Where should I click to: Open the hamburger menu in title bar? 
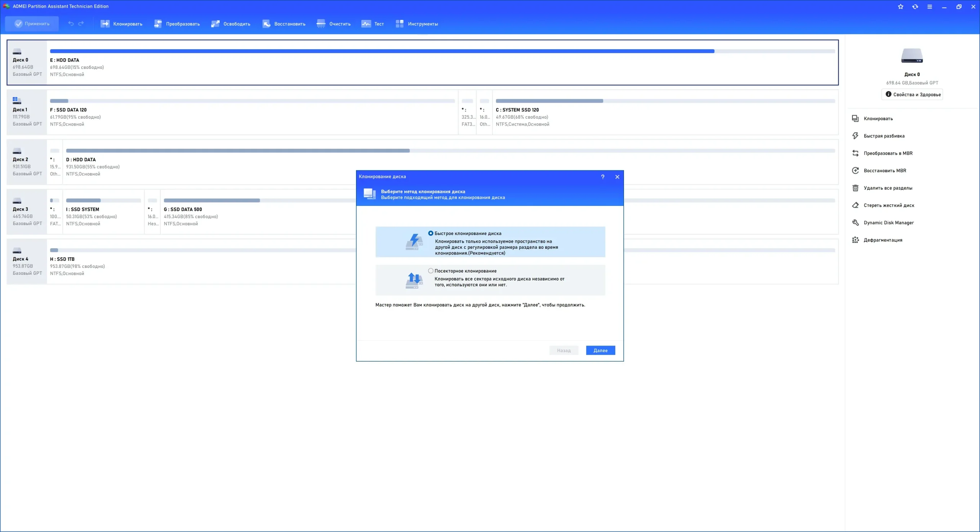point(929,7)
